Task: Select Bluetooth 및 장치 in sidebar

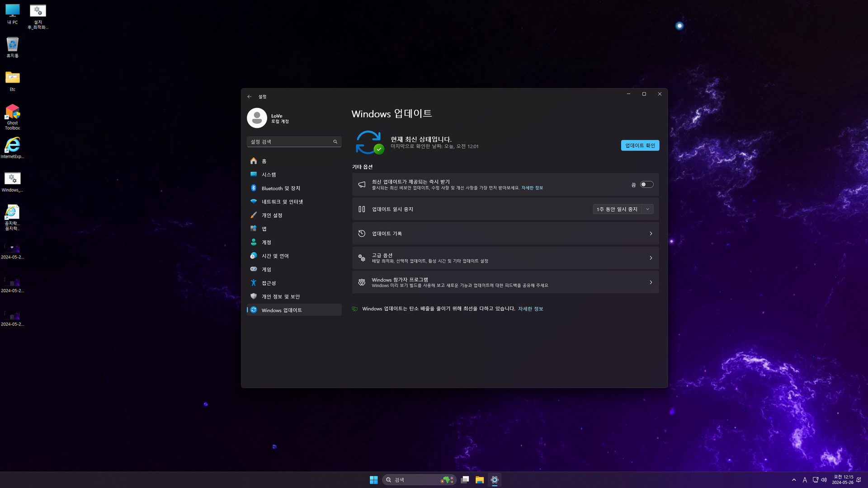Action: (281, 188)
